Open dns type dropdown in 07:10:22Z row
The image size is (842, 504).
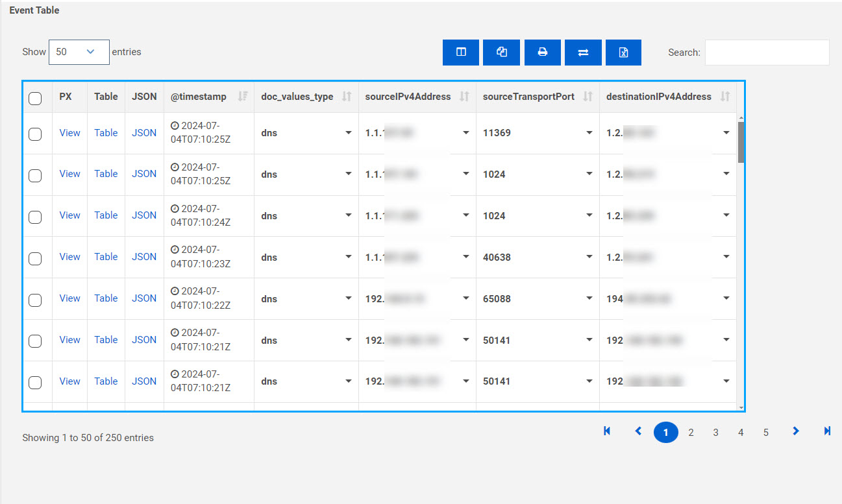coord(349,299)
